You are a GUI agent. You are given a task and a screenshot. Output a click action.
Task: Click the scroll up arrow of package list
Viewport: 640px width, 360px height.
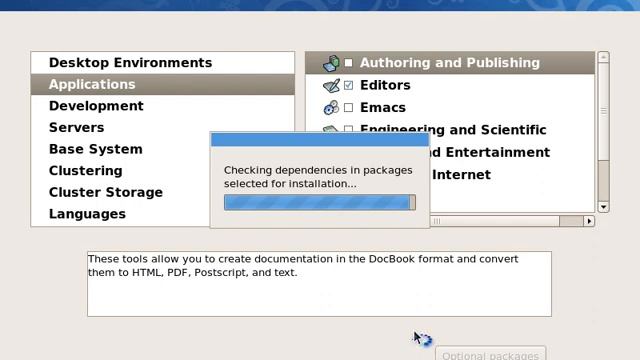pyautogui.click(x=603, y=57)
